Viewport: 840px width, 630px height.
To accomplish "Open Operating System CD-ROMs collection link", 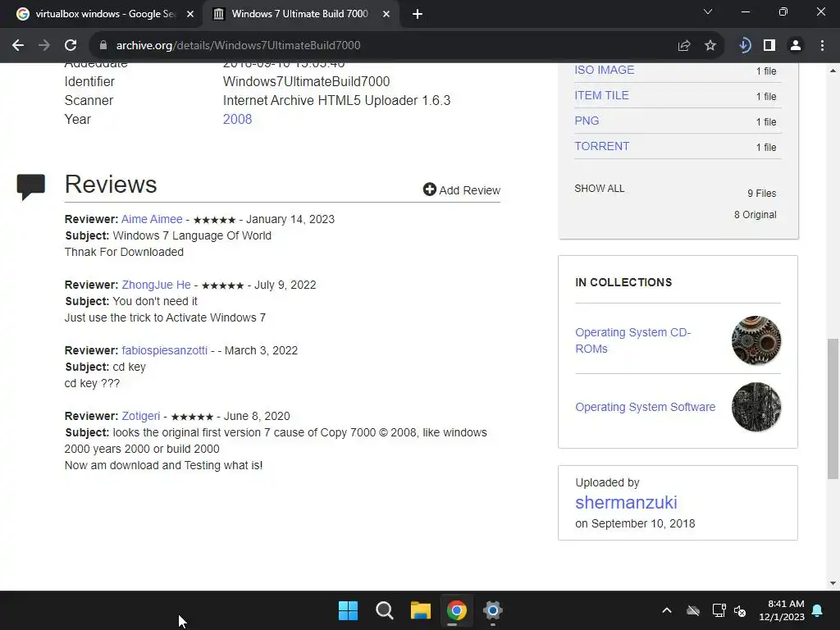I will [633, 340].
